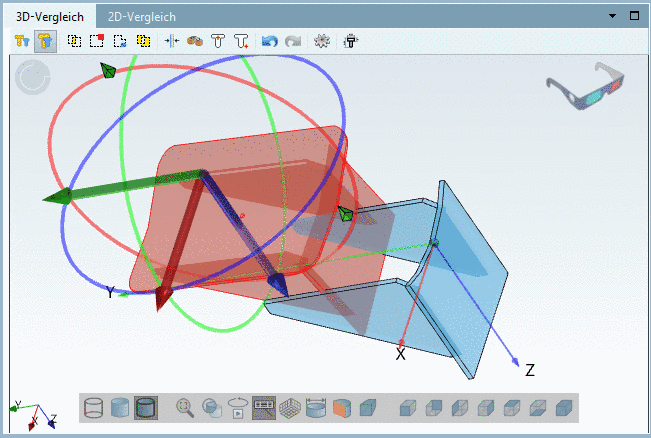651x438 pixels.
Task: Click the green cone handle near the blue part
Action: click(x=345, y=214)
